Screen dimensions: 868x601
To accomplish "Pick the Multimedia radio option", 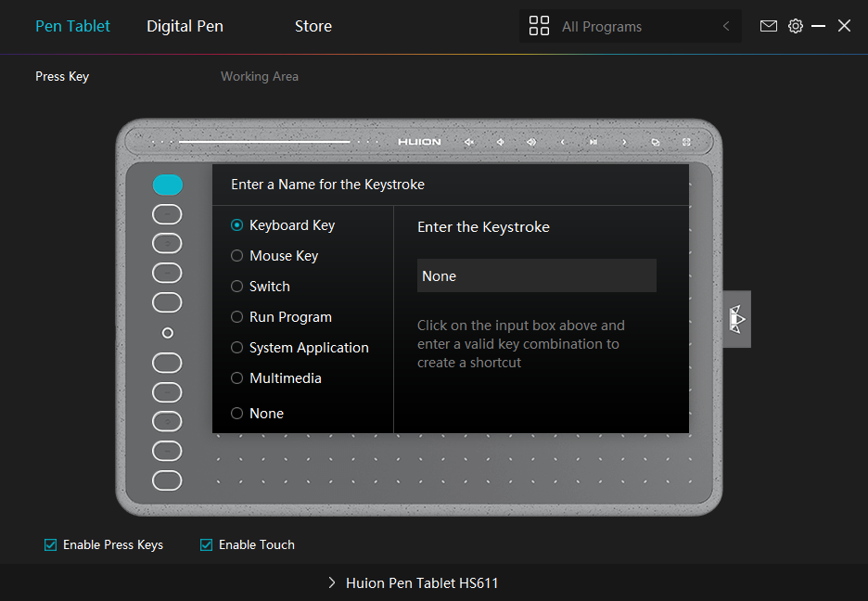I will (x=275, y=378).
